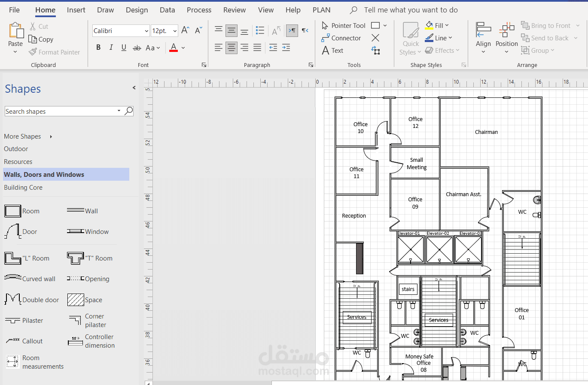
Task: Apply strikethrough formatting
Action: coord(137,48)
